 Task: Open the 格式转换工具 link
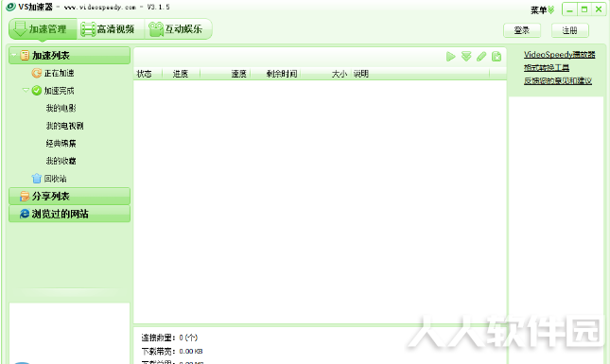(x=547, y=68)
